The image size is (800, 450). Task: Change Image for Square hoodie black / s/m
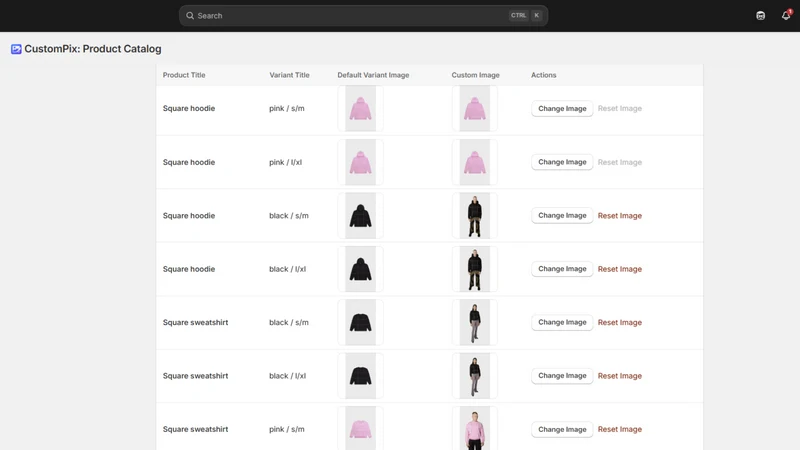tap(562, 215)
